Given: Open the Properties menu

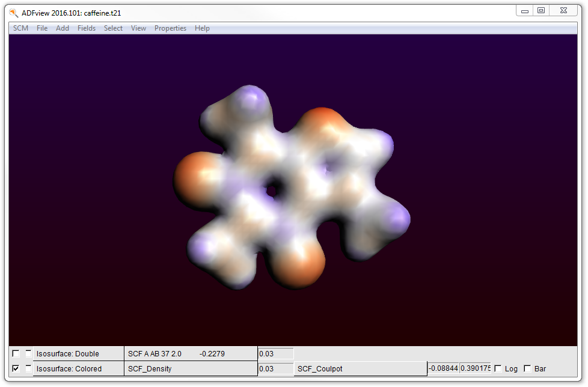Looking at the screenshot, I should pos(170,28).
